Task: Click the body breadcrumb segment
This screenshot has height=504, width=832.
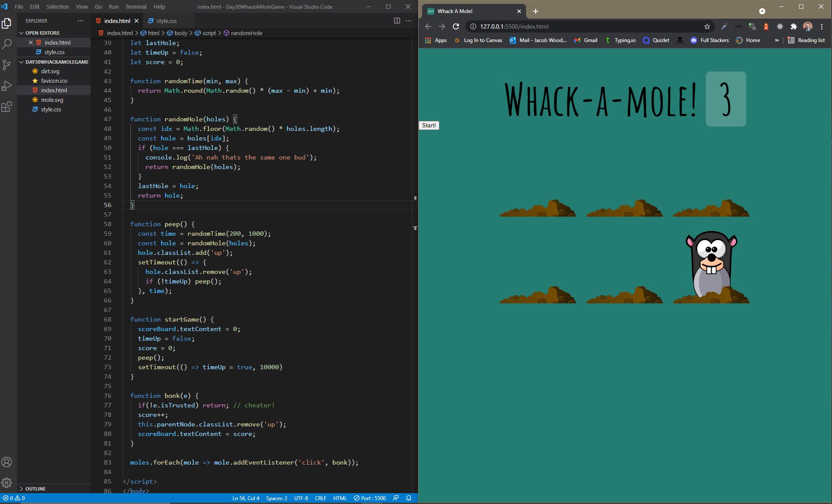Action: tap(177, 33)
